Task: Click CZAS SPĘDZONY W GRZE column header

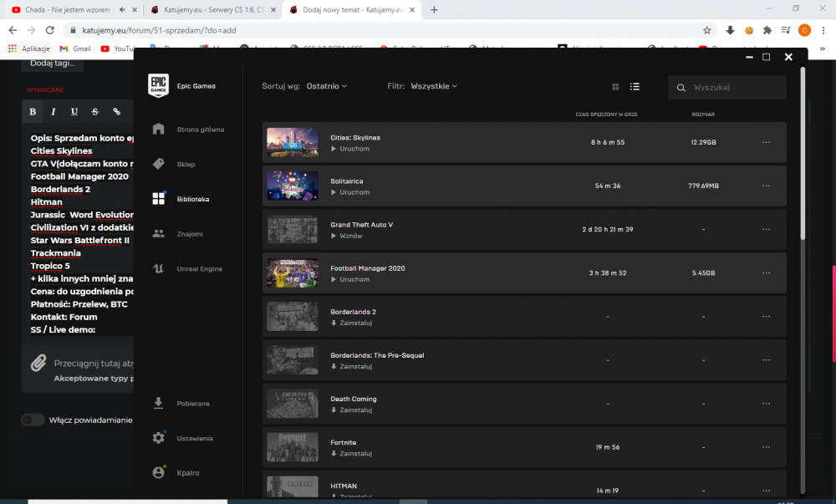Action: tap(606, 115)
